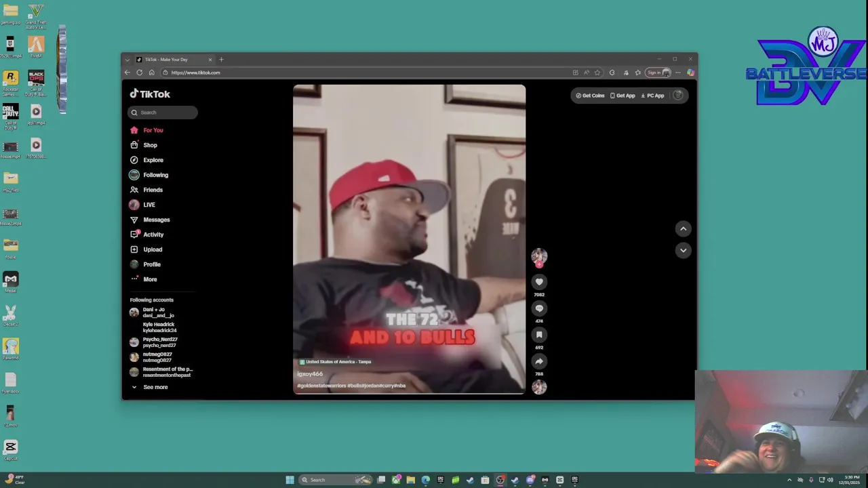The height and width of the screenshot is (488, 868).
Task: Click the tiktok.com address bar
Action: [366, 73]
